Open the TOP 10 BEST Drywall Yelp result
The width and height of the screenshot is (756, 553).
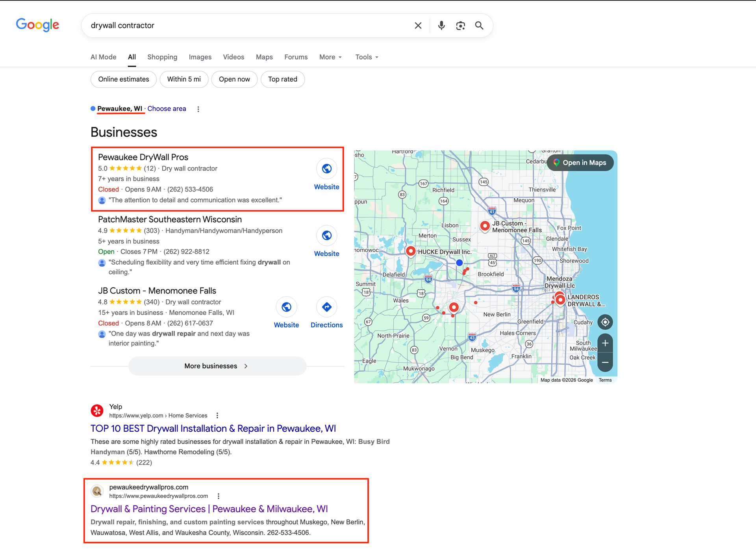(213, 429)
